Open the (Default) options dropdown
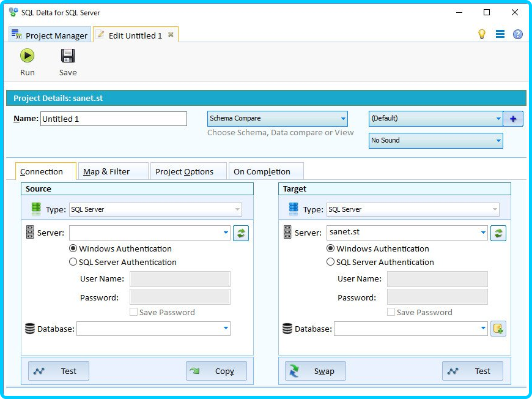This screenshot has height=399, width=532. (x=435, y=119)
